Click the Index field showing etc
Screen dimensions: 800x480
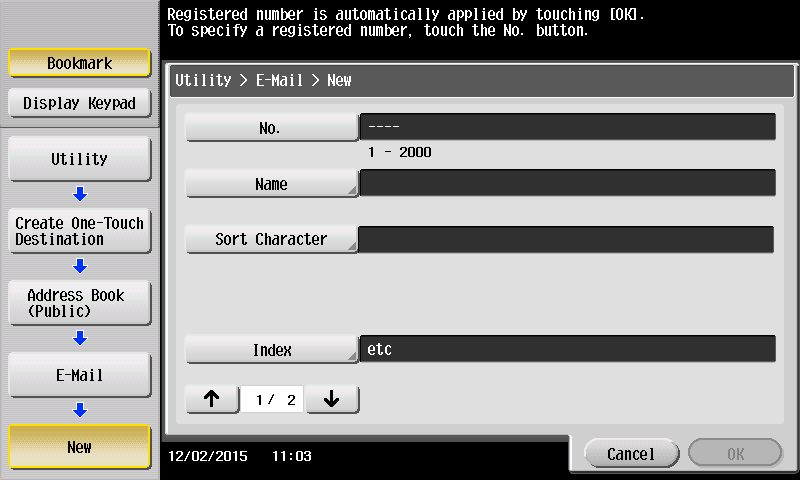[x=567, y=349]
